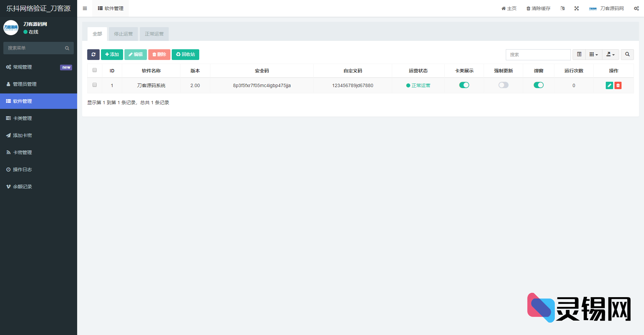The image size is (644, 335).
Task: Open 卡类管理 in the sidebar
Action: [22, 118]
